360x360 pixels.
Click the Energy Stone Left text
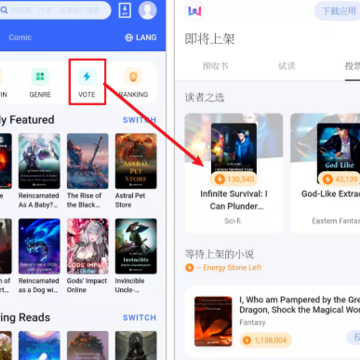[229, 268]
